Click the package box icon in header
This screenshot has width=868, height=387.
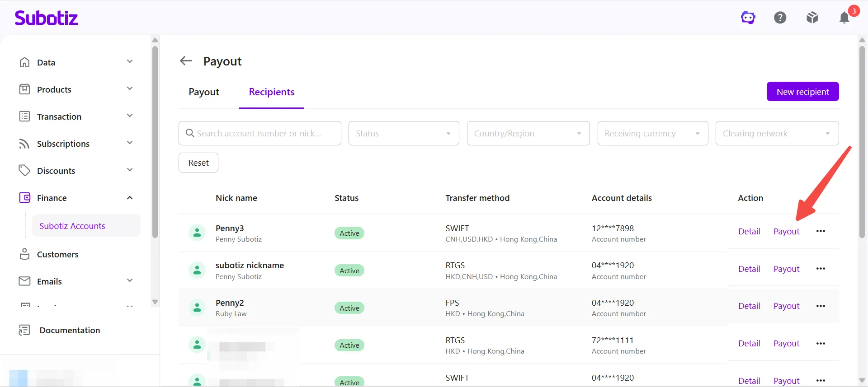(x=812, y=18)
